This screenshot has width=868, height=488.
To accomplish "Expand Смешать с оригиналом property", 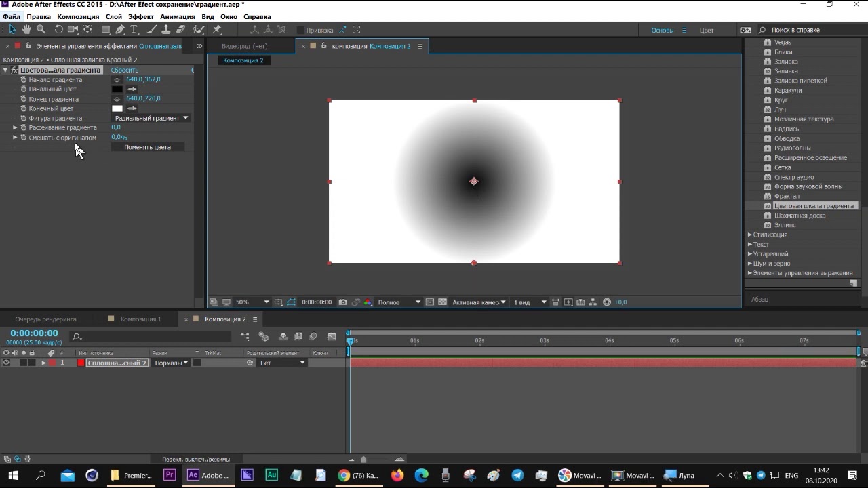I will pyautogui.click(x=15, y=138).
